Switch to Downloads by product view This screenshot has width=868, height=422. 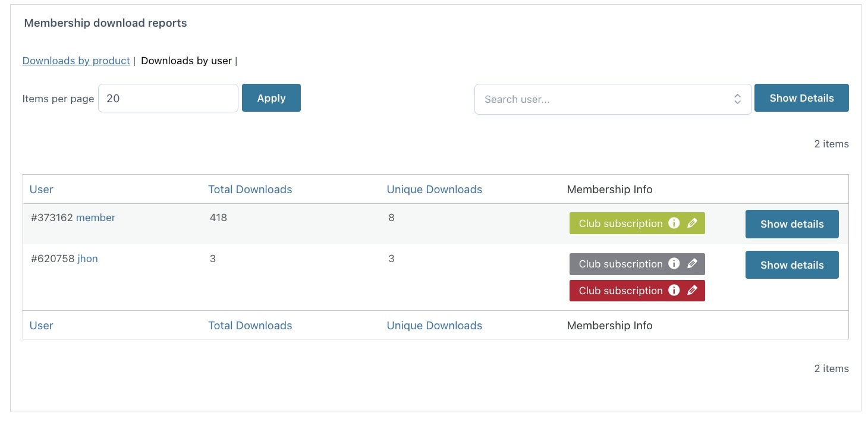pyautogui.click(x=76, y=61)
